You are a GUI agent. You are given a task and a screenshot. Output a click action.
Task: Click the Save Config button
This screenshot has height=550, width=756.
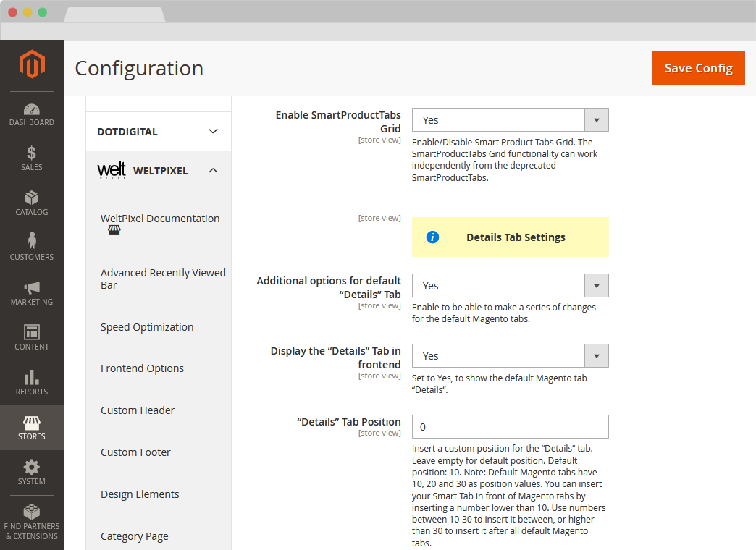point(698,68)
